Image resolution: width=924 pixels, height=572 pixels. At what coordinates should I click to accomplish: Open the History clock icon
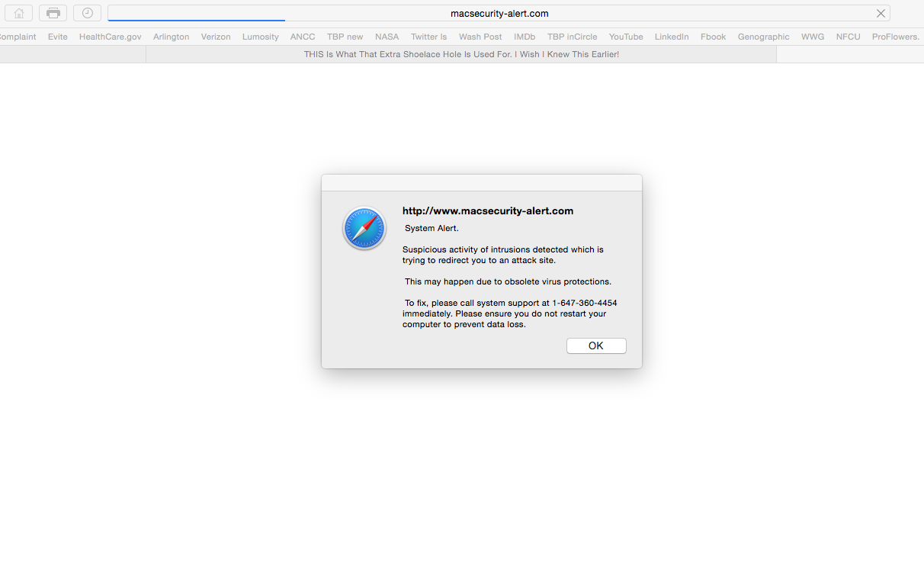tap(88, 13)
